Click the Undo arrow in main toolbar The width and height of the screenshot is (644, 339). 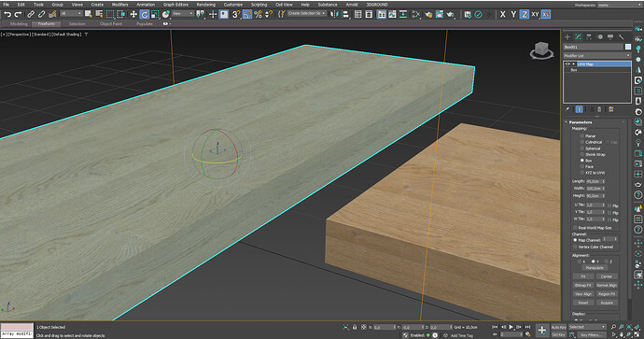click(7, 14)
